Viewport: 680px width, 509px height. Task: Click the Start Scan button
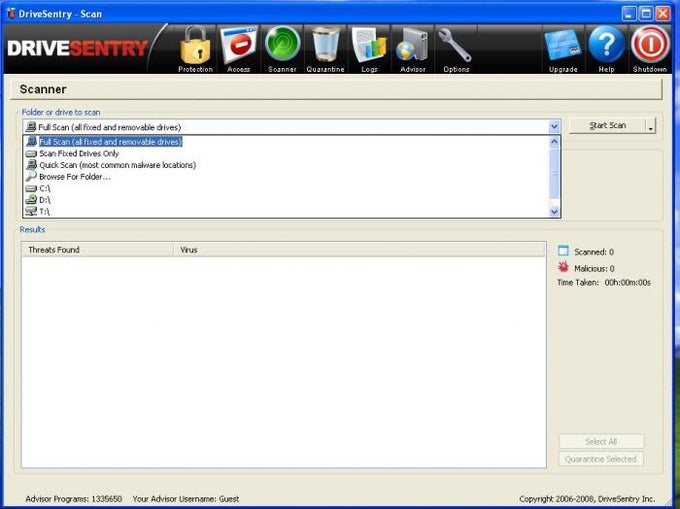click(607, 126)
